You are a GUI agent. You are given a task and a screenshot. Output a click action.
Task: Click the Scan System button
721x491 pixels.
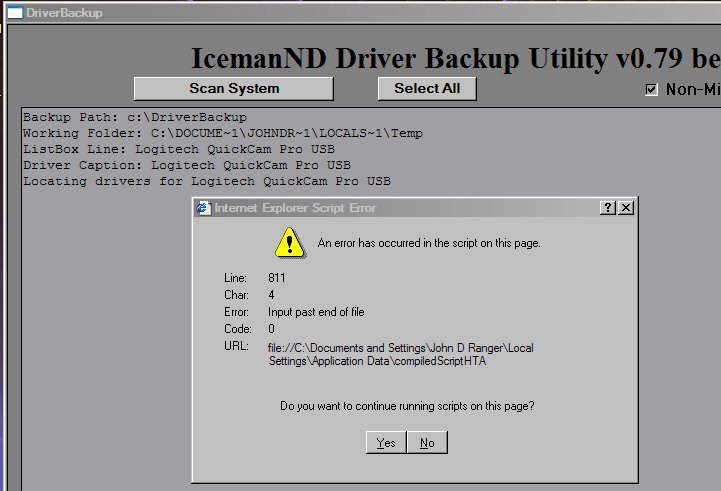coord(234,88)
